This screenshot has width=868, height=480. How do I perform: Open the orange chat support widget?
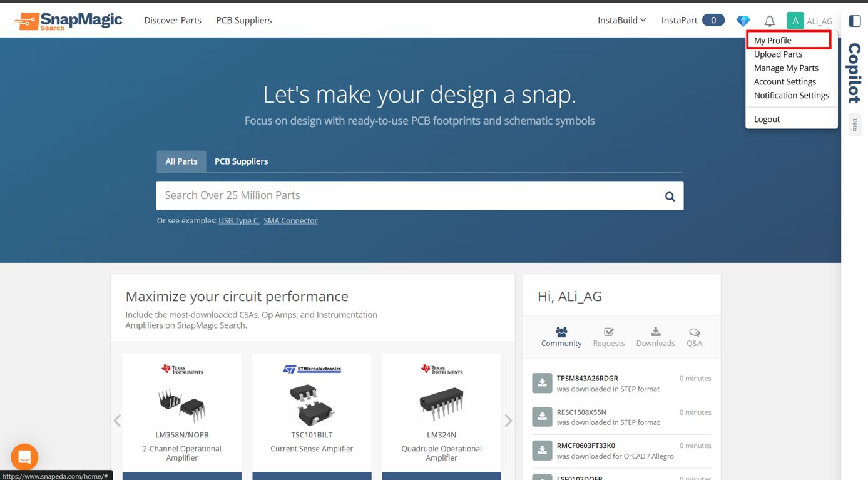click(x=24, y=457)
